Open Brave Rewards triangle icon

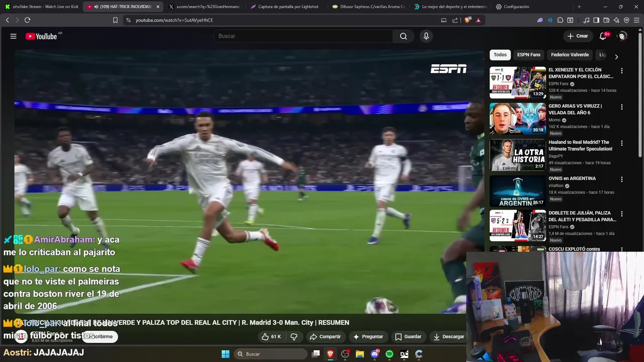click(x=478, y=20)
